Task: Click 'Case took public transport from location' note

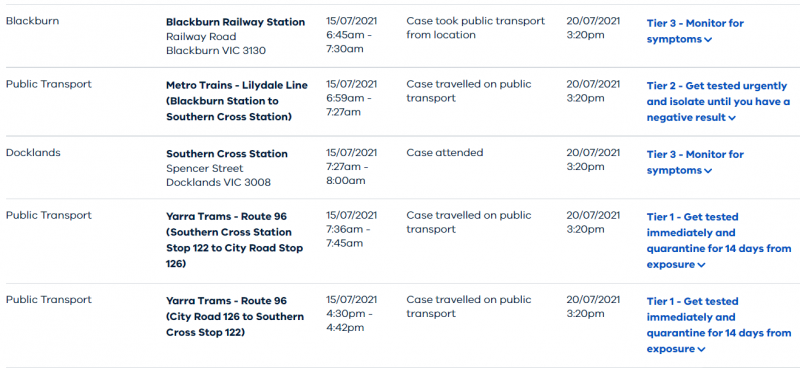Action: [x=476, y=28]
